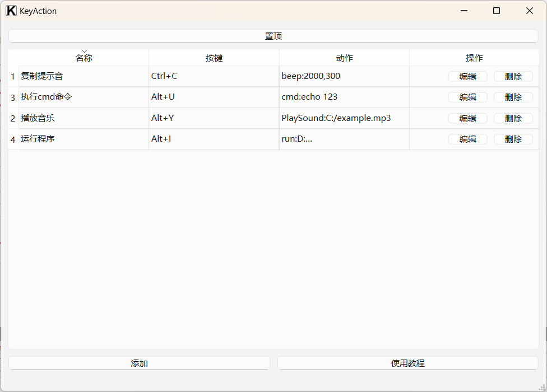Edit the 复制提示音 row with 编辑
547x392 pixels.
467,76
